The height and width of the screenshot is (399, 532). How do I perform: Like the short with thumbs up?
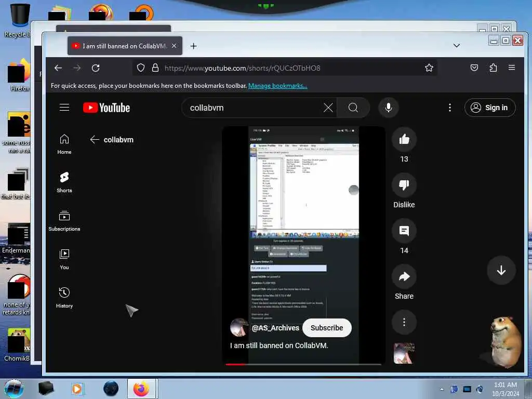click(404, 139)
